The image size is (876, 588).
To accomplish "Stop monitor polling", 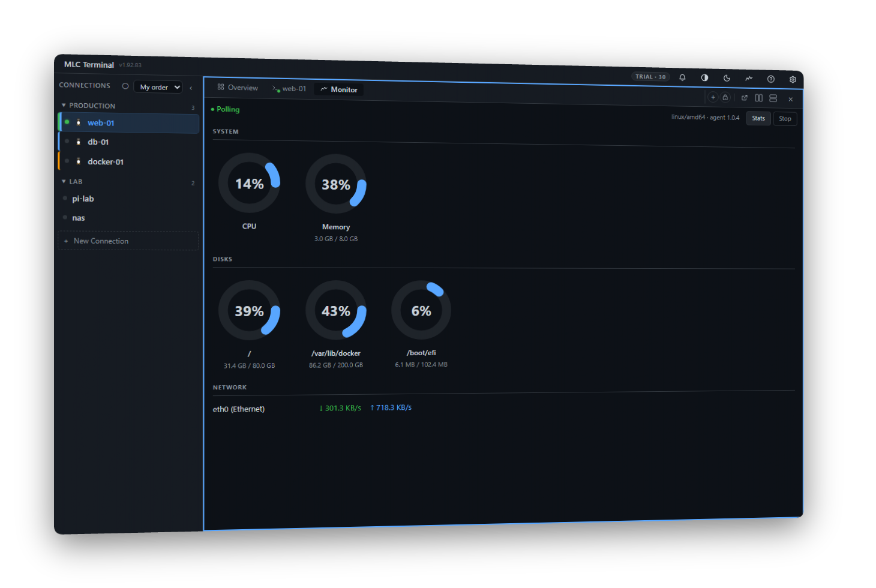I will [x=785, y=119].
